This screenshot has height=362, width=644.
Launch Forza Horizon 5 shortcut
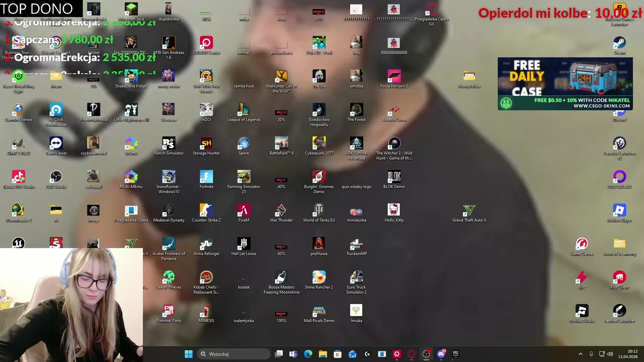click(x=394, y=79)
